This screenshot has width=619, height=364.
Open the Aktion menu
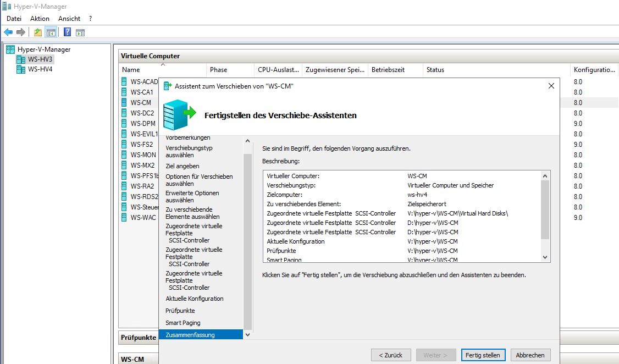[40, 19]
